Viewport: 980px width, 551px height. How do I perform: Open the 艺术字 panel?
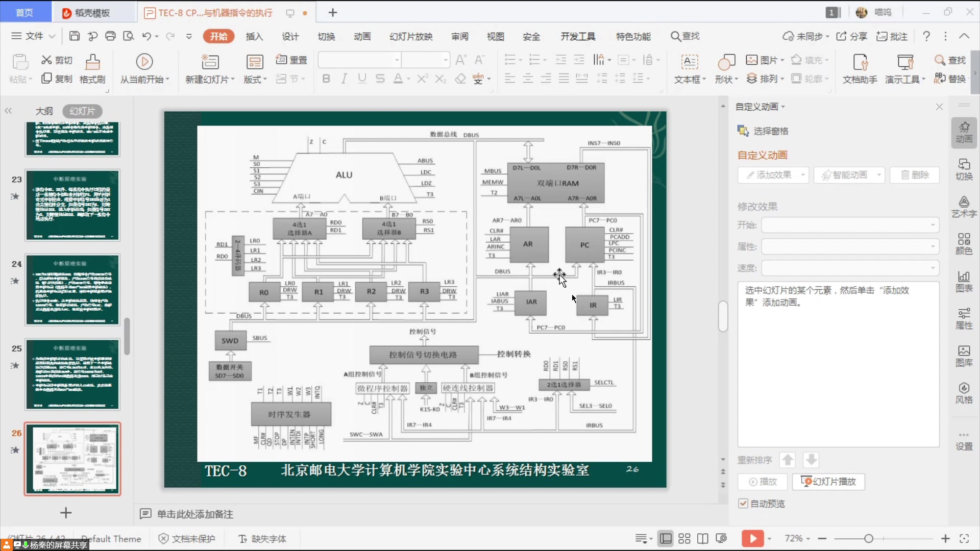[964, 207]
